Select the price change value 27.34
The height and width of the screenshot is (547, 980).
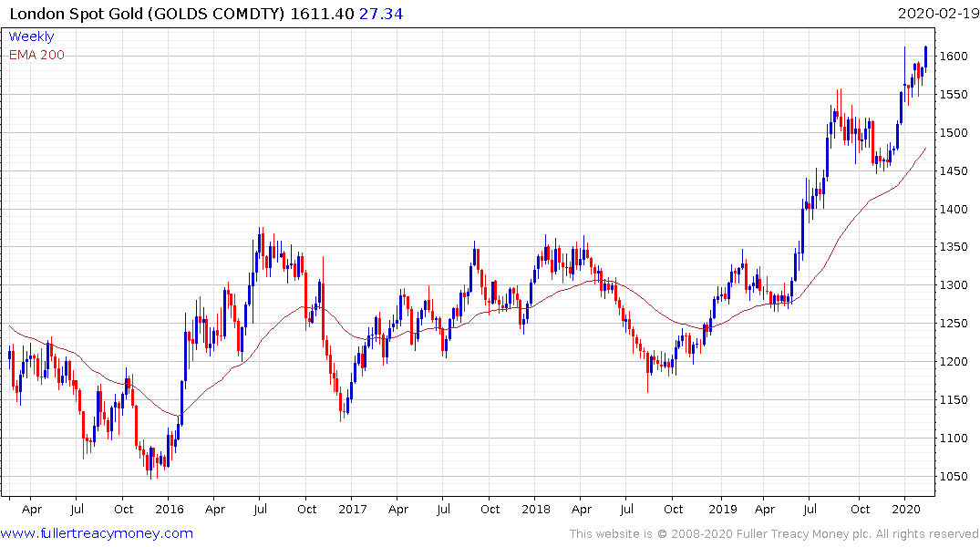point(381,14)
